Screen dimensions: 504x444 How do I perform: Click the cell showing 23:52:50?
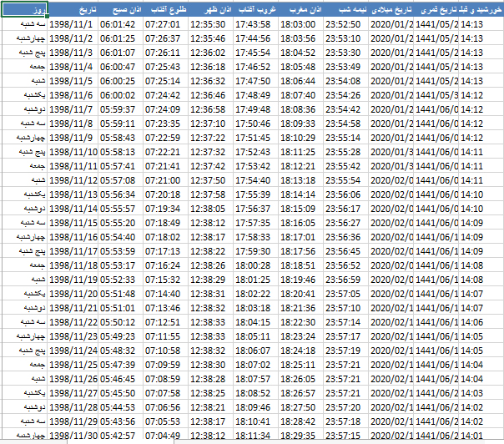(x=345, y=24)
